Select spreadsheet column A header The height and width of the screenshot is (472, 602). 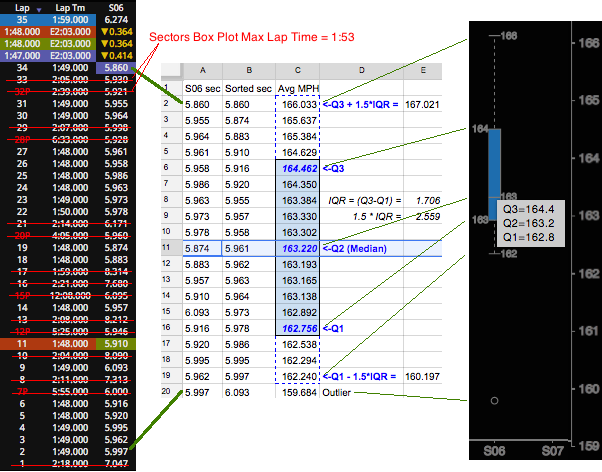tap(201, 71)
